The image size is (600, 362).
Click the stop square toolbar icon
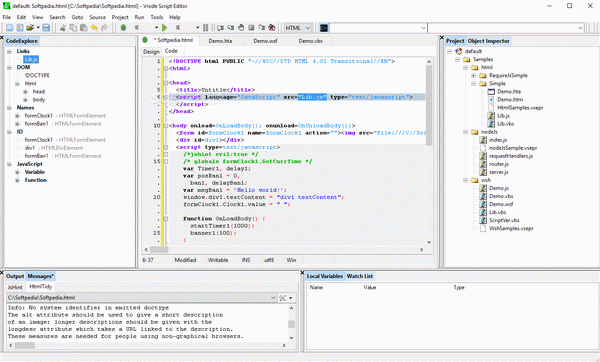tap(251, 28)
